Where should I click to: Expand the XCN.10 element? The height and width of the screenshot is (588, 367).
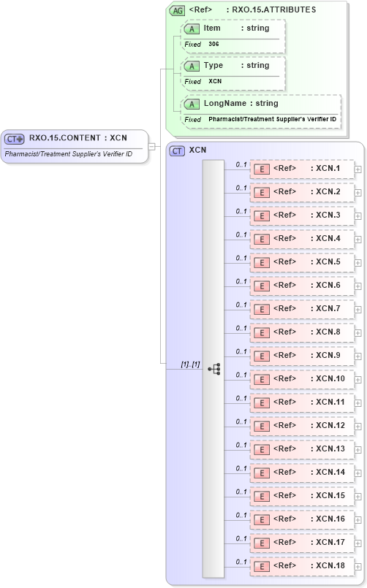coord(357,380)
